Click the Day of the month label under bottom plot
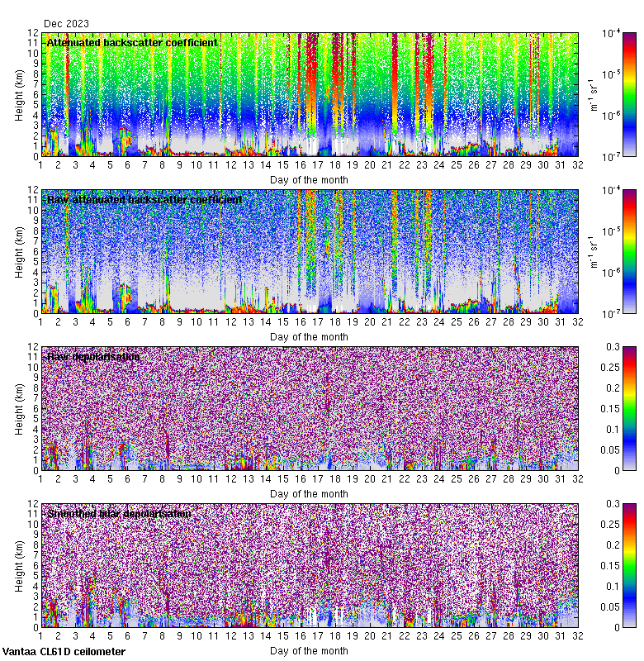 (x=309, y=650)
